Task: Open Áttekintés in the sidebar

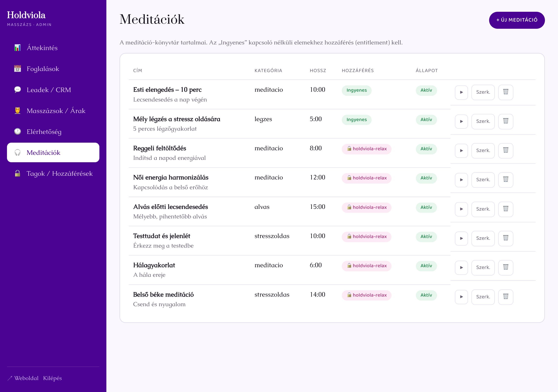Action: (53, 48)
